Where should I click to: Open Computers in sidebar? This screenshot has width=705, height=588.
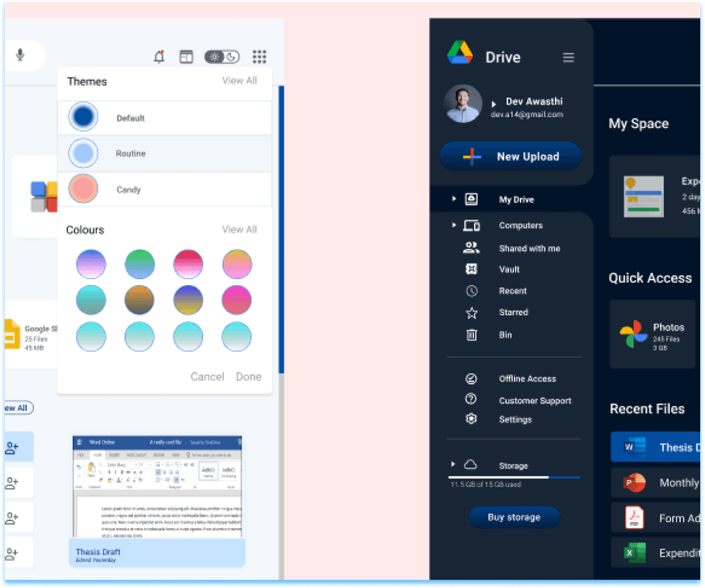[520, 225]
